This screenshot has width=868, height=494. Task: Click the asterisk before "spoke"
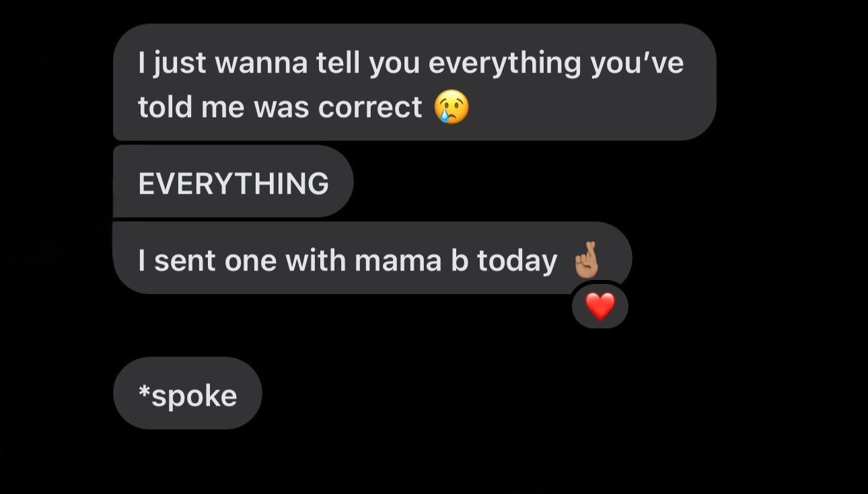(x=143, y=390)
